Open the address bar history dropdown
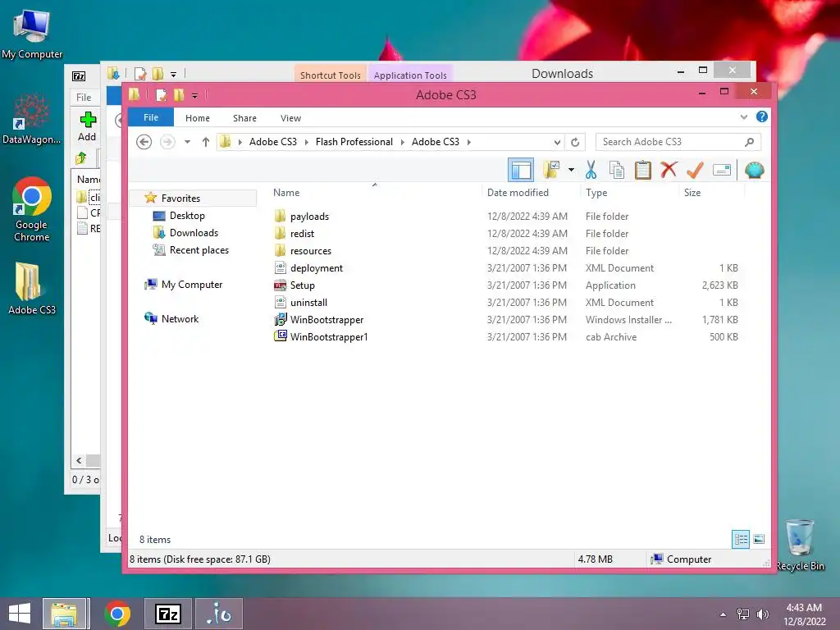The height and width of the screenshot is (630, 840). pos(557,142)
